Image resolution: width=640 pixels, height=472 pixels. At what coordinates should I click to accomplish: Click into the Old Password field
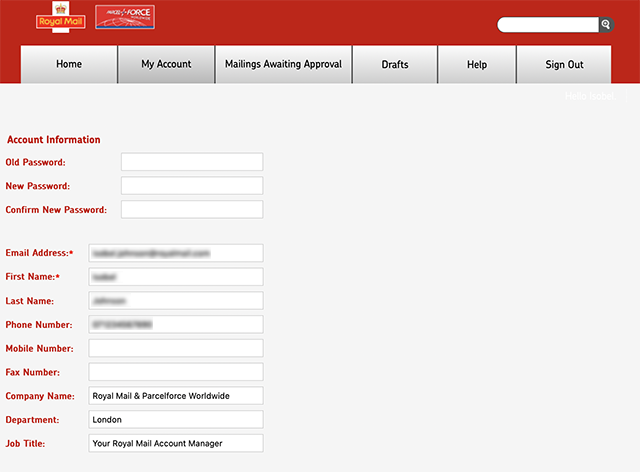click(191, 162)
